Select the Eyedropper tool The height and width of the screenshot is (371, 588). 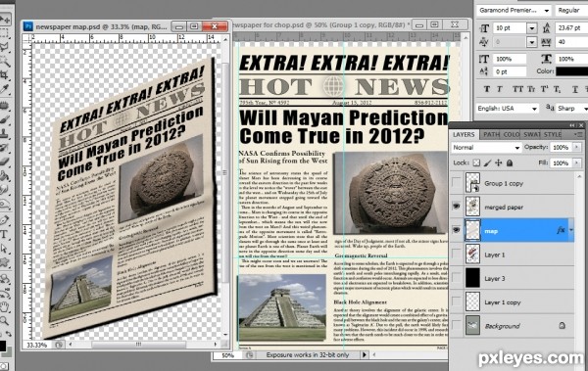pyautogui.click(x=5, y=89)
